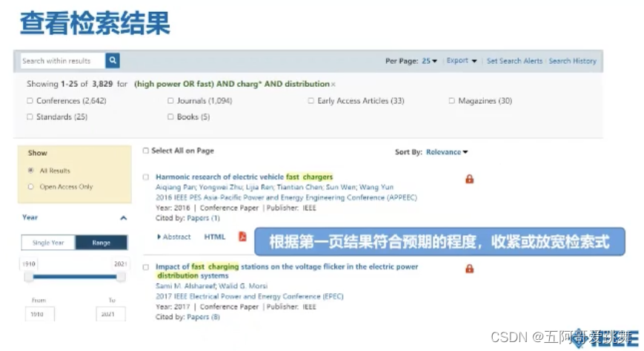The width and height of the screenshot is (644, 351).
Task: Open 2016 IEEE PES APPEEC conference link
Action: (286, 197)
